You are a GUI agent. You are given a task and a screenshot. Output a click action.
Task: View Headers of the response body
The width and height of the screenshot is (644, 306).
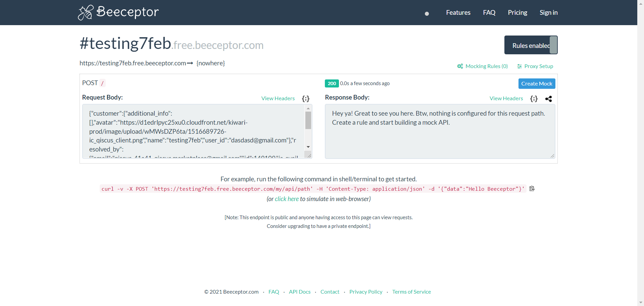(x=506, y=98)
